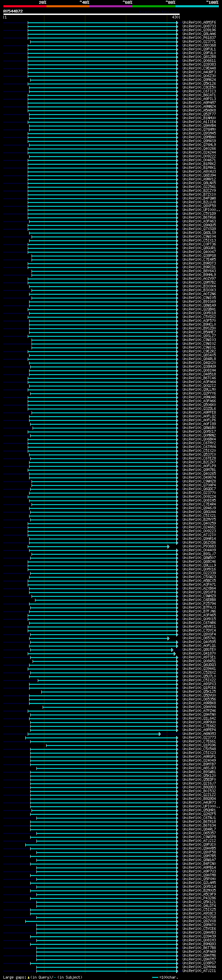Open last hit UniRef100_A7J2I1

click(199, 971)
